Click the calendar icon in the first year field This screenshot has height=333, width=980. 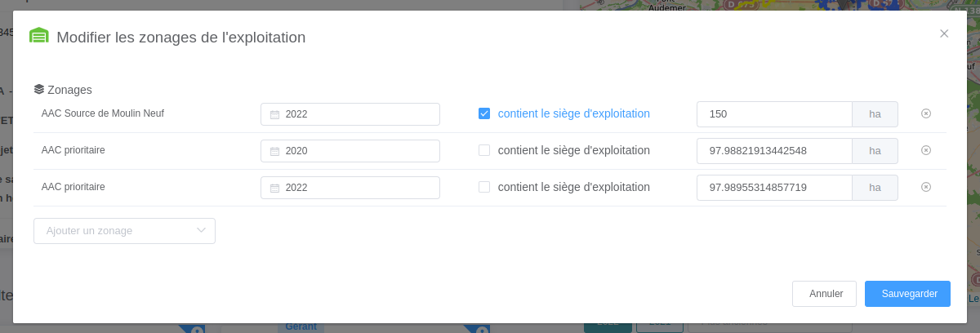pyautogui.click(x=275, y=114)
